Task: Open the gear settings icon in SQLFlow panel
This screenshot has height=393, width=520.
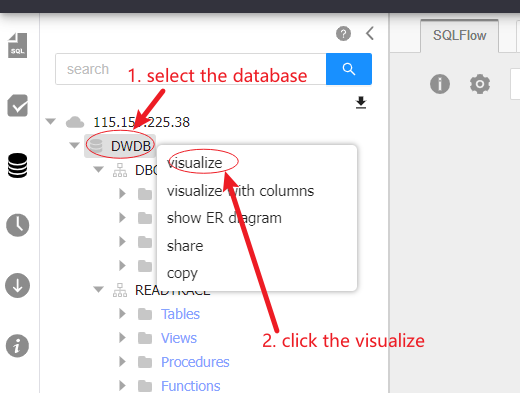Action: tap(480, 84)
